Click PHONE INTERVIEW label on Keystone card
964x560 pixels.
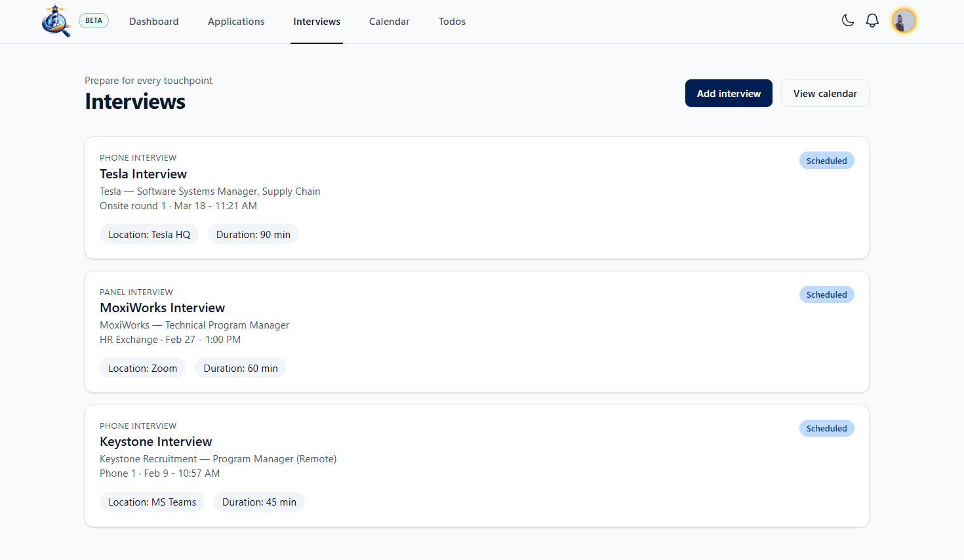(138, 426)
